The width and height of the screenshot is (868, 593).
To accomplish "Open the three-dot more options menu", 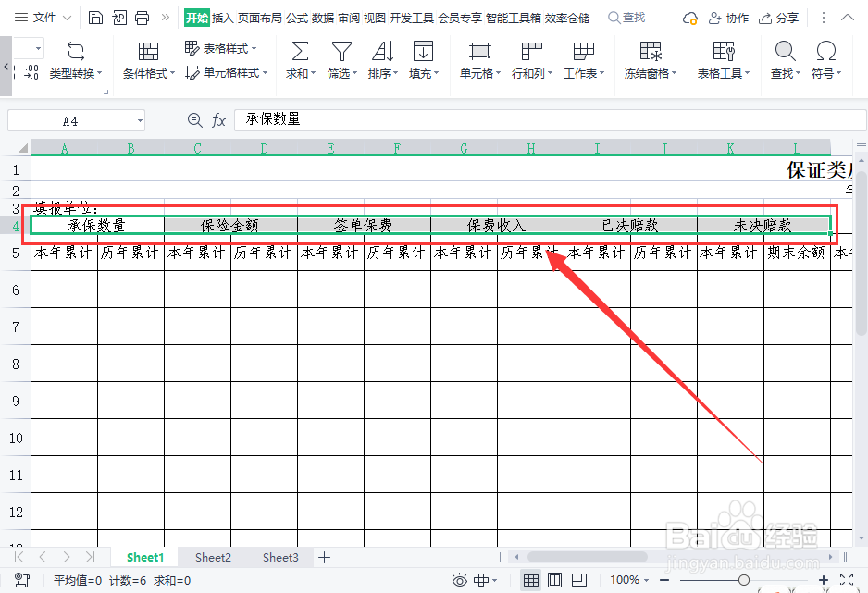I will pos(824,19).
